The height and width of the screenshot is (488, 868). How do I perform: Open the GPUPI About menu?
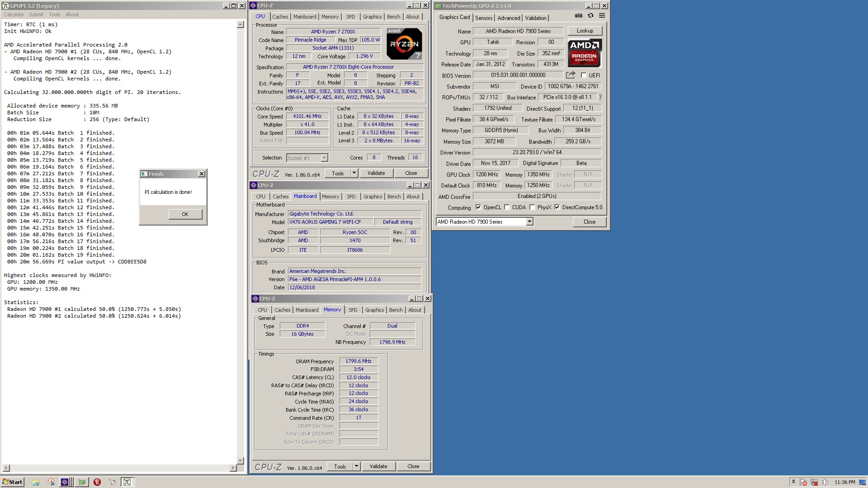click(x=72, y=14)
